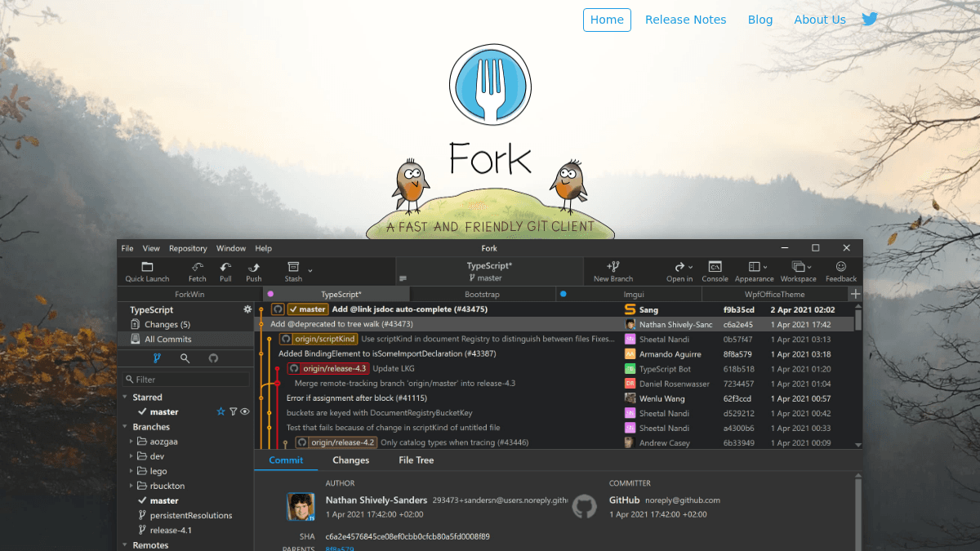Toggle eye visibility of starred master branch
The width and height of the screenshot is (980, 551).
(245, 412)
